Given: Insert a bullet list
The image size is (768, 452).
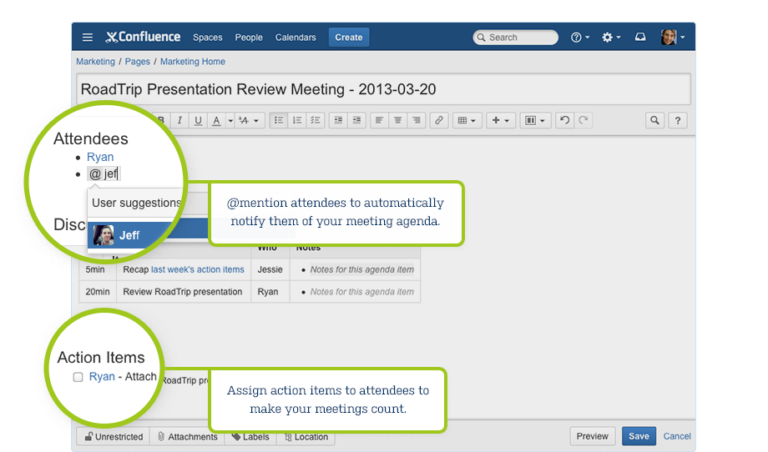Looking at the screenshot, I should coord(279,120).
